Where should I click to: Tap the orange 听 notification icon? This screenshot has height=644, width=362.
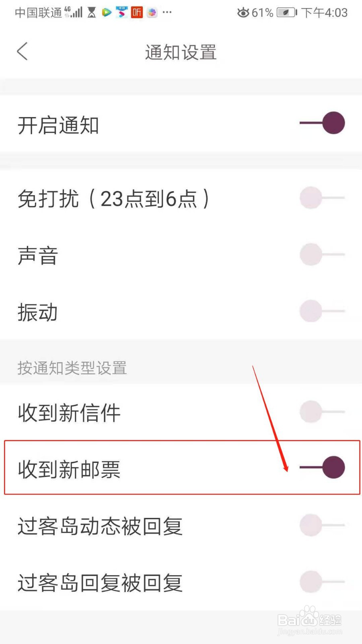137,12
